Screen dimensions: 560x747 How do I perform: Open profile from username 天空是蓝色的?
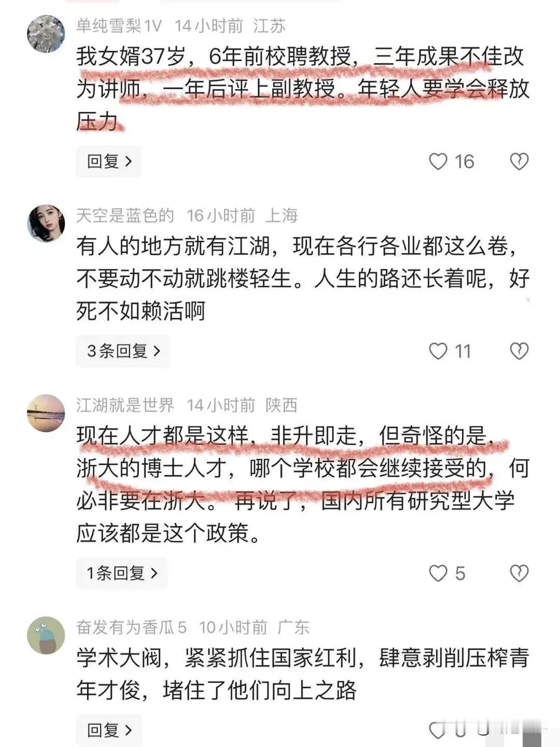click(x=125, y=215)
